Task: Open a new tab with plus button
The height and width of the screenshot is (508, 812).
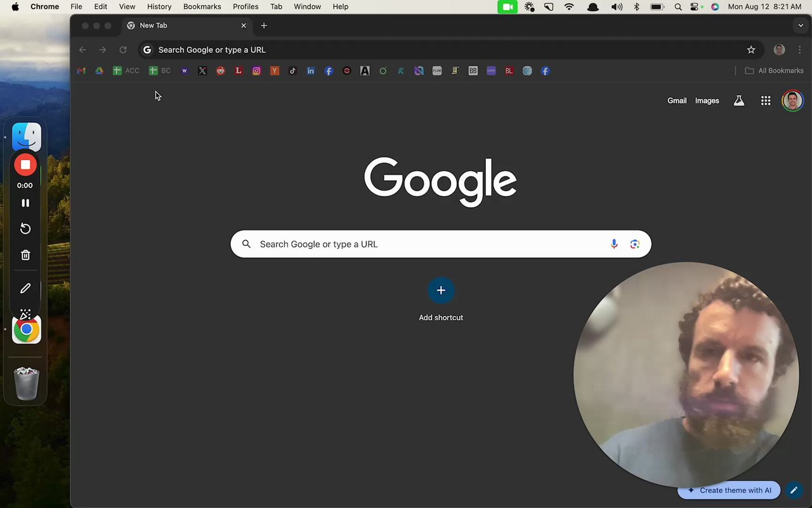Action: click(264, 25)
